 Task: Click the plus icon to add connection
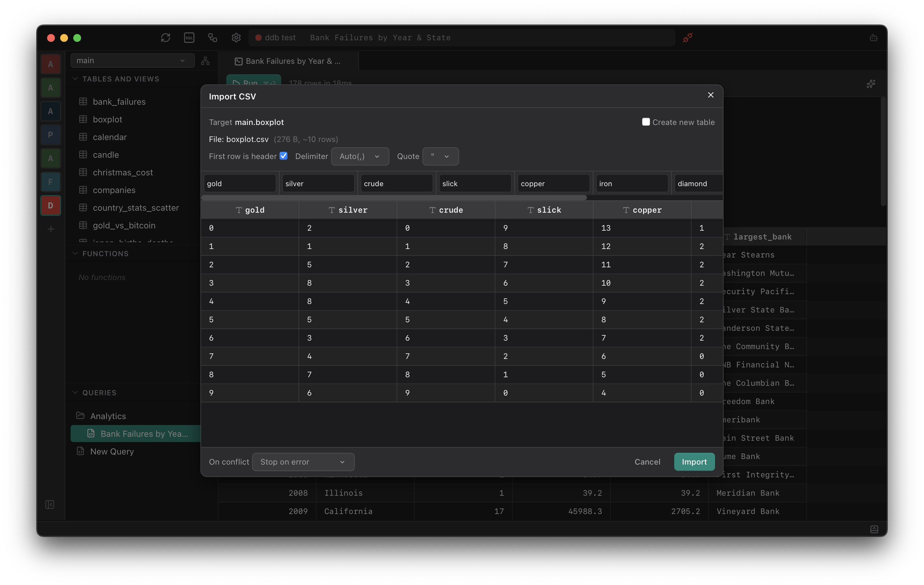click(51, 229)
